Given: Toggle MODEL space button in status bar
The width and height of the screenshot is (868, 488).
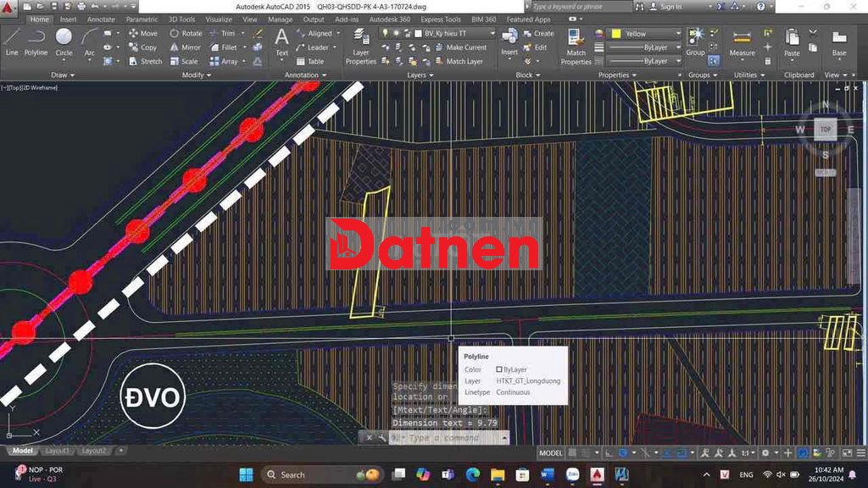Looking at the screenshot, I should click(551, 453).
